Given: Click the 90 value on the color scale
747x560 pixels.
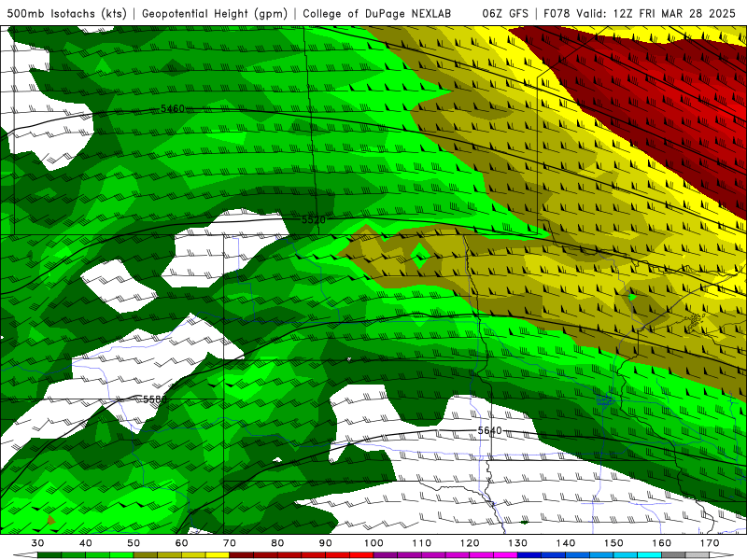Looking at the screenshot, I should pyautogui.click(x=325, y=543).
